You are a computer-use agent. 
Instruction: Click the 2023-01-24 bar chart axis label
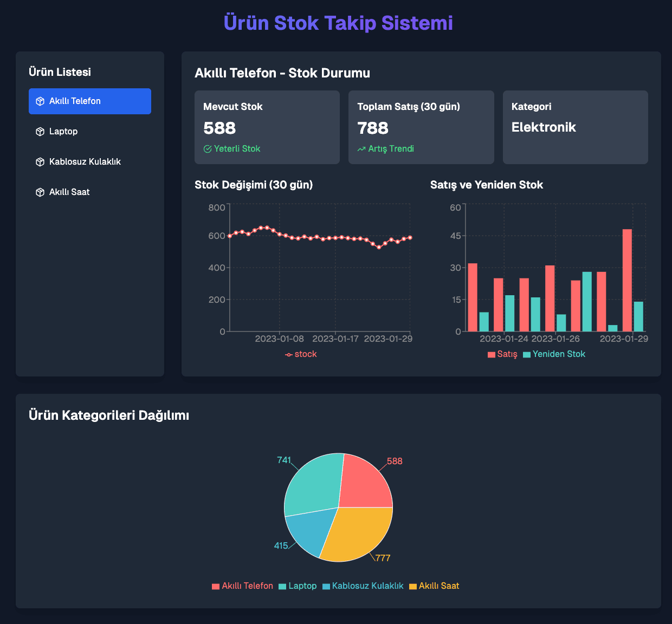504,339
